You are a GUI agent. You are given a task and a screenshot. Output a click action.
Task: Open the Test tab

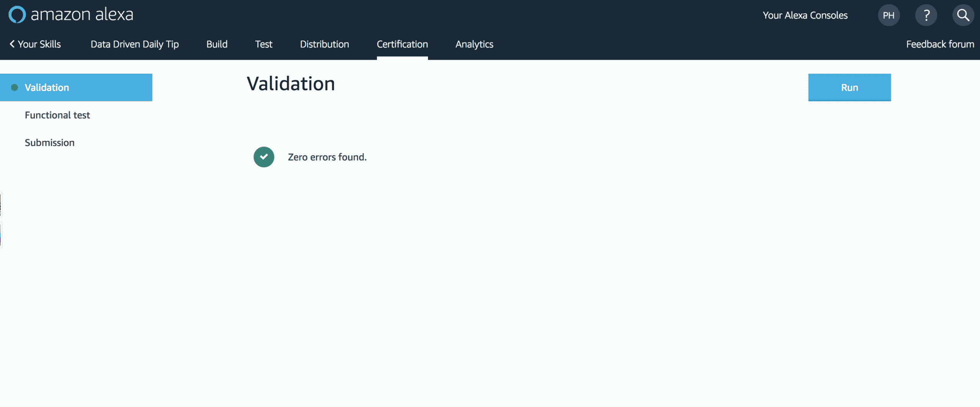[264, 44]
